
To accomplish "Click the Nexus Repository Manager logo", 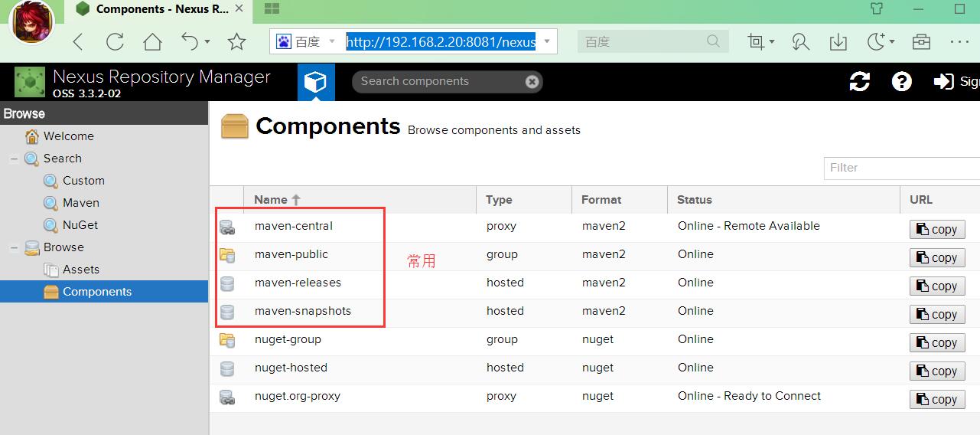I will pyautogui.click(x=30, y=82).
